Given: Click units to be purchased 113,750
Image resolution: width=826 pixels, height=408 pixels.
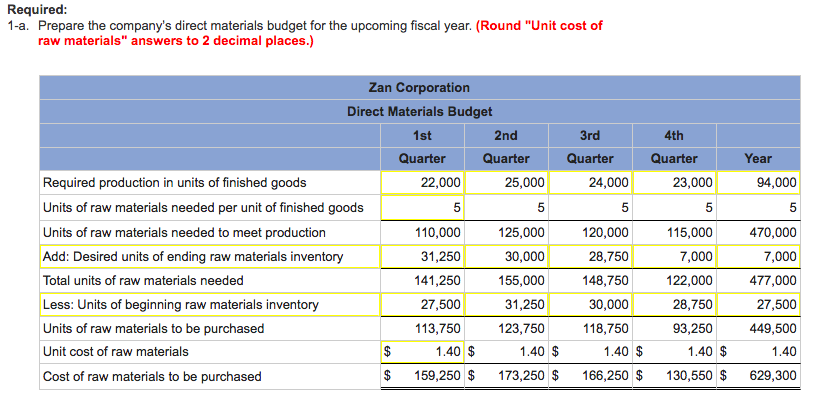Looking at the screenshot, I should coord(440,329).
